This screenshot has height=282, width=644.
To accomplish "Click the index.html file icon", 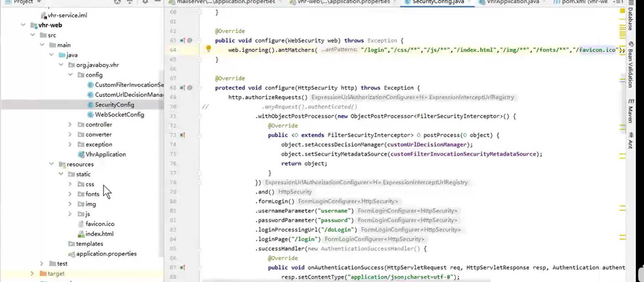I will click(81, 234).
